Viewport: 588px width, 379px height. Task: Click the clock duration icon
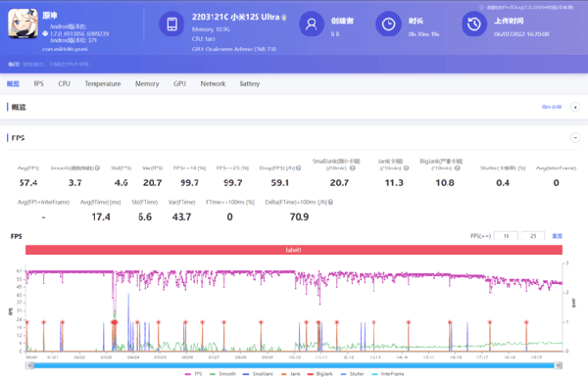click(388, 24)
